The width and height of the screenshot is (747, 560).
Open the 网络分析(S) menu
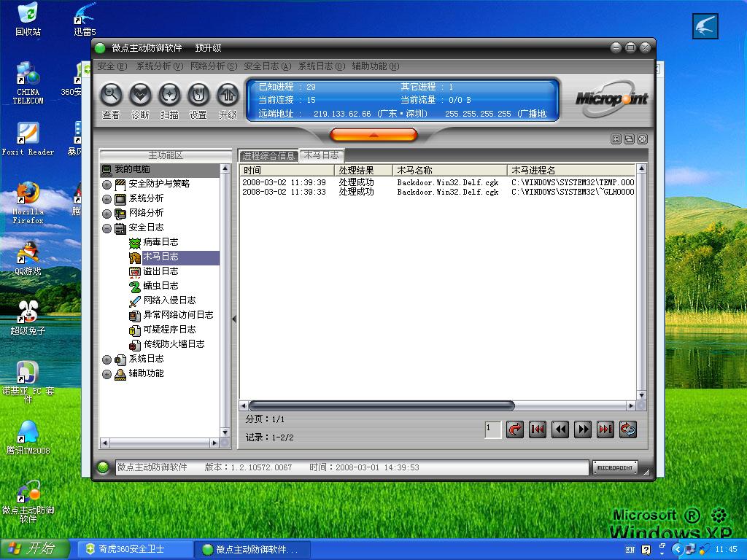click(x=214, y=66)
